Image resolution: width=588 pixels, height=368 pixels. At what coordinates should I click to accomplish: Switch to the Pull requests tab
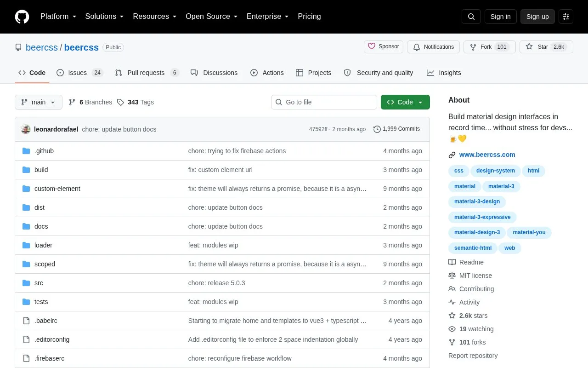[x=147, y=73]
